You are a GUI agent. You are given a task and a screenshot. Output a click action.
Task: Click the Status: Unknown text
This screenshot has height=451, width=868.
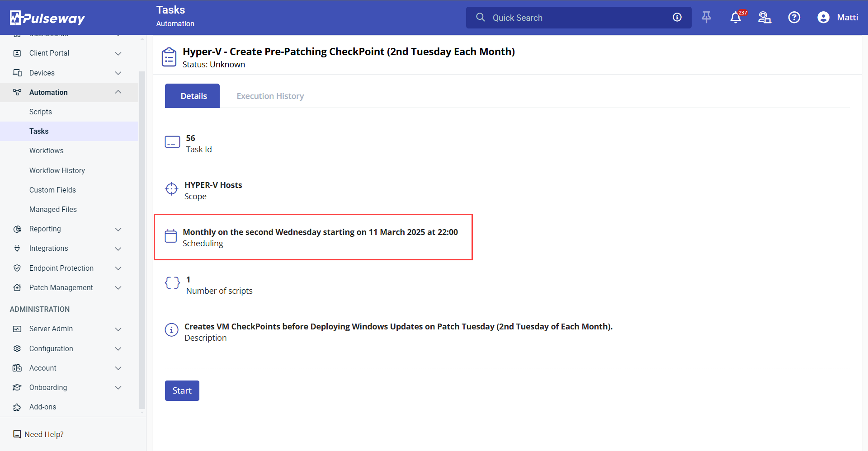214,65
